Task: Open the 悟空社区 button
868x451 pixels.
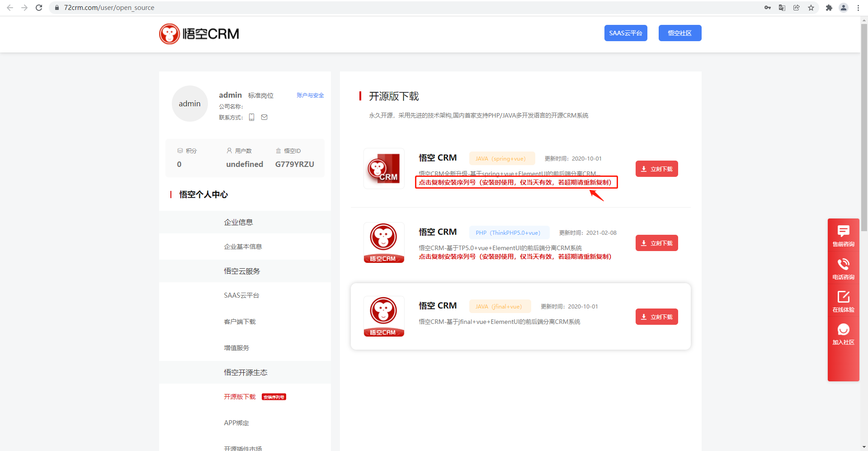Action: (680, 33)
